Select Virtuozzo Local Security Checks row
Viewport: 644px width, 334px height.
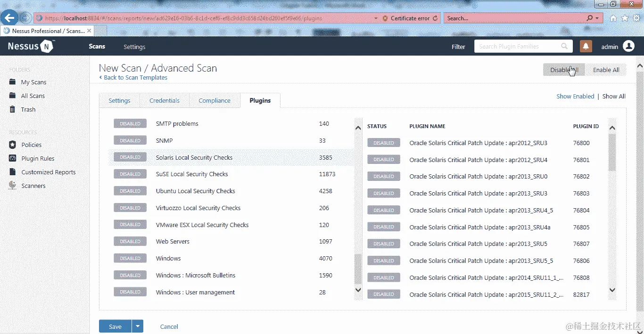(x=231, y=208)
